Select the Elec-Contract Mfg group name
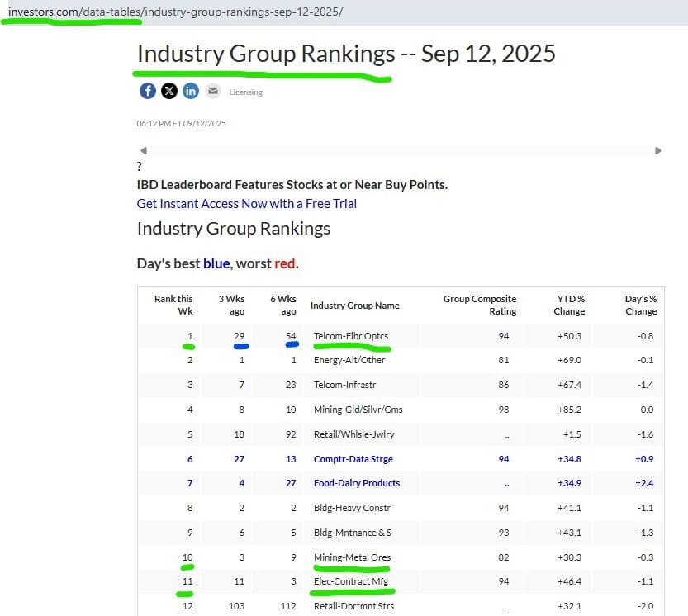The image size is (688, 616). pos(351,581)
